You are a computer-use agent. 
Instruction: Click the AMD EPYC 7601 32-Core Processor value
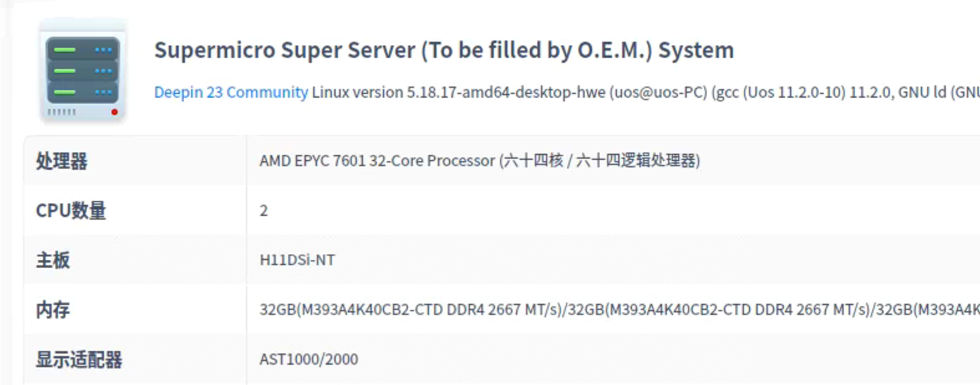(x=377, y=161)
